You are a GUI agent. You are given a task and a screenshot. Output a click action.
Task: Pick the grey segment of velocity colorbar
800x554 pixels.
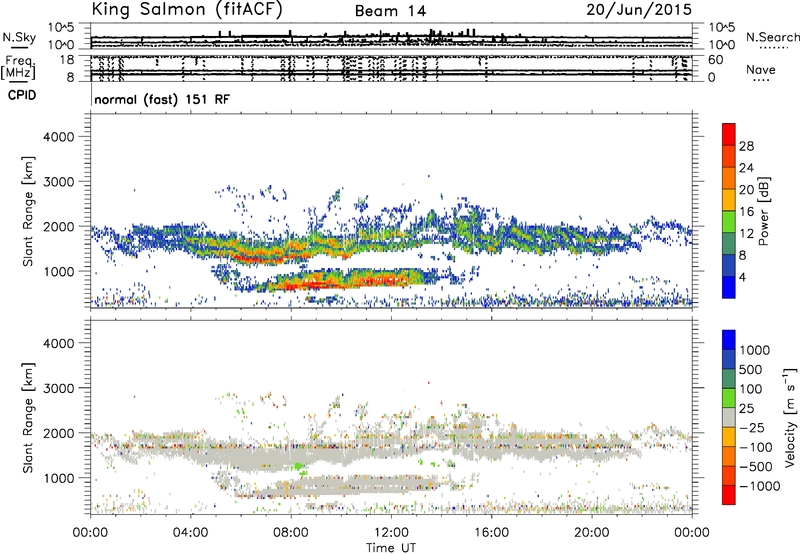[x=729, y=417]
